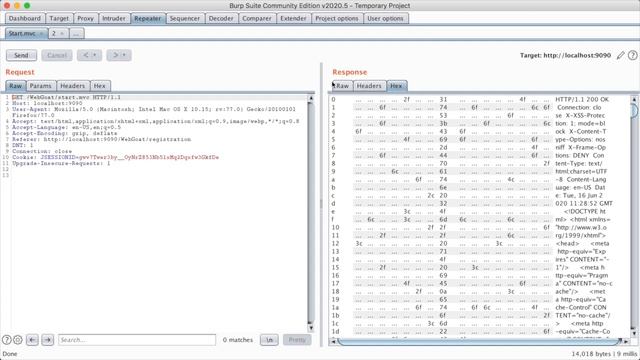The height and width of the screenshot is (360, 640).
Task: Click hex row 1a in the response
Action: [480, 307]
